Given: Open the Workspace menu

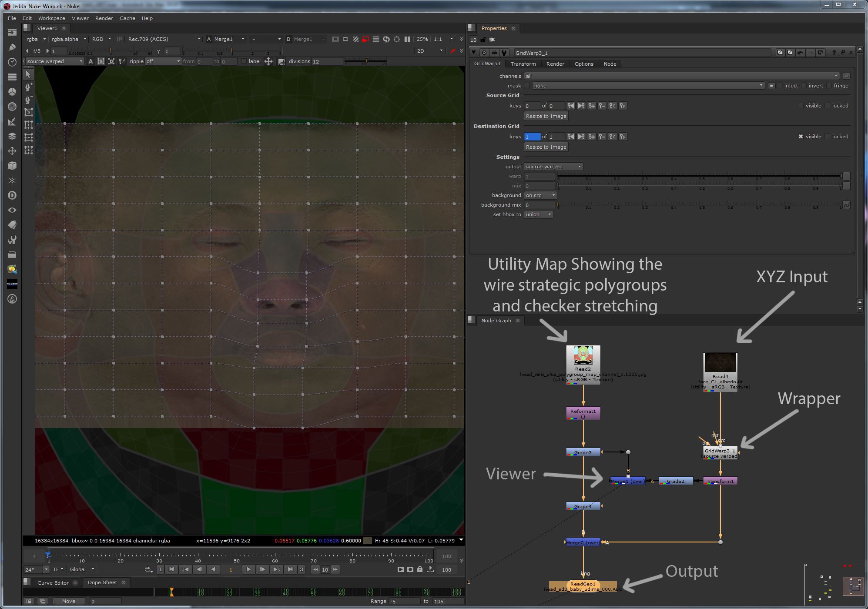Looking at the screenshot, I should pyautogui.click(x=51, y=18).
